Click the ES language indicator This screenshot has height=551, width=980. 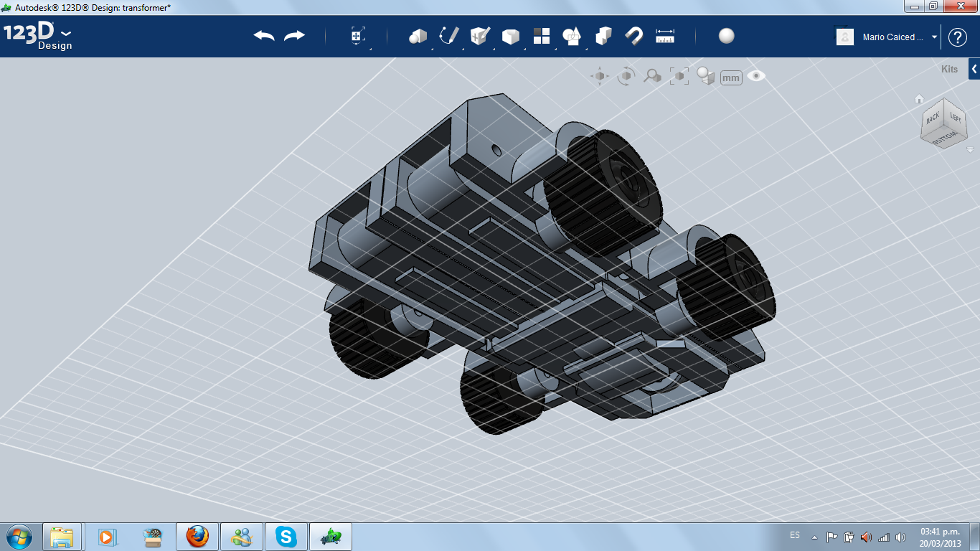point(795,535)
